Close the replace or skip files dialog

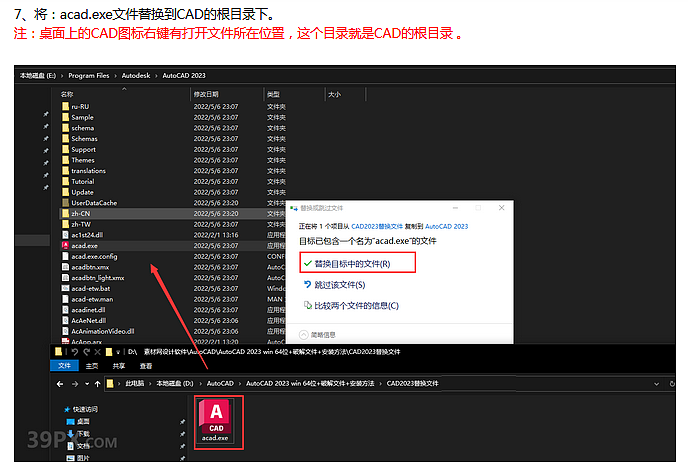pos(502,208)
